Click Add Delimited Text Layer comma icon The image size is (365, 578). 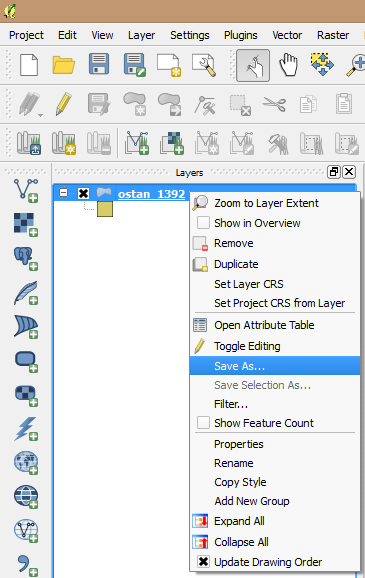[x=27, y=565]
